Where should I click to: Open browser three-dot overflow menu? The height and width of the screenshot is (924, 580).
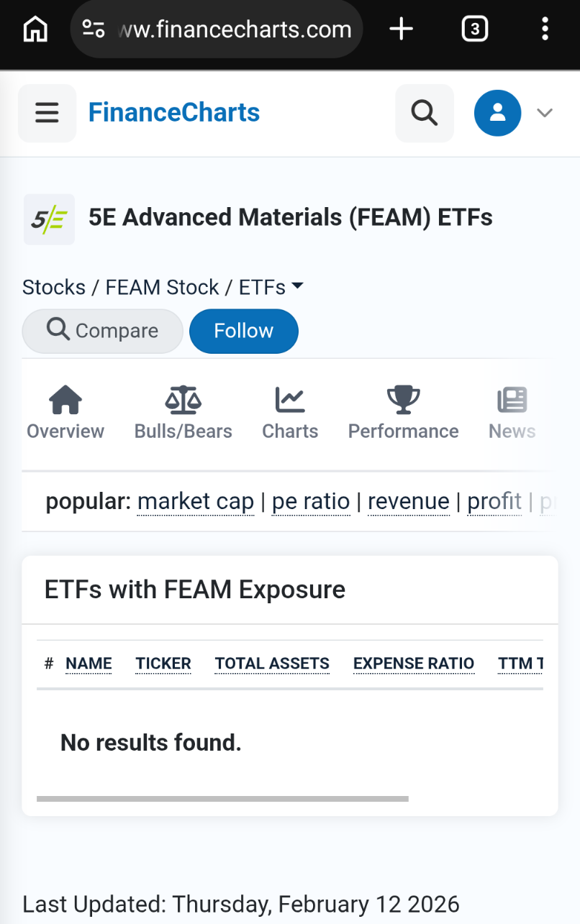coord(545,29)
